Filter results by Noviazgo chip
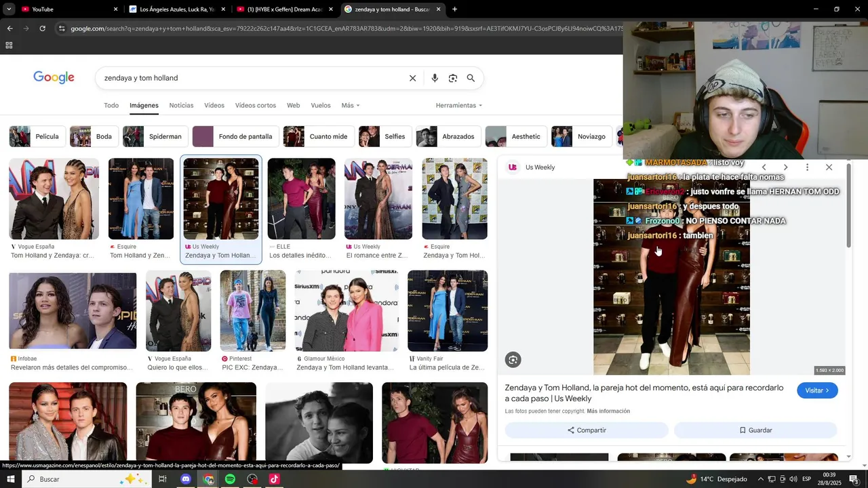 582,136
